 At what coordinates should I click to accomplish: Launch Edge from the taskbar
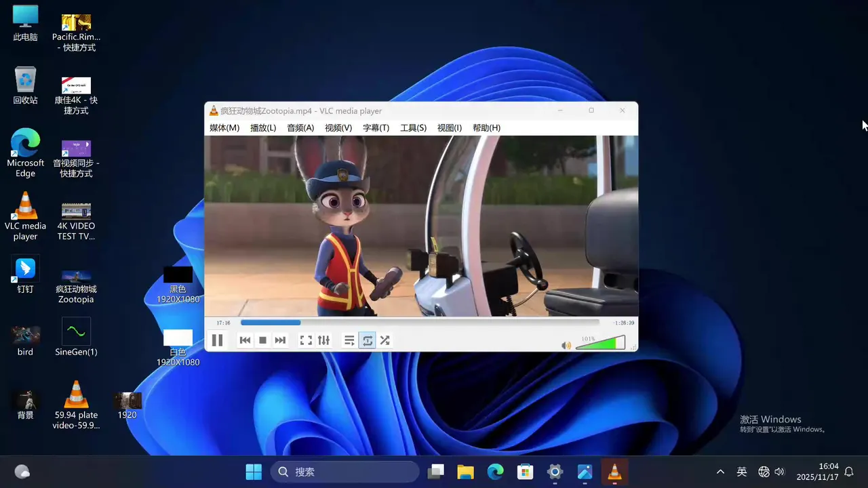point(495,472)
